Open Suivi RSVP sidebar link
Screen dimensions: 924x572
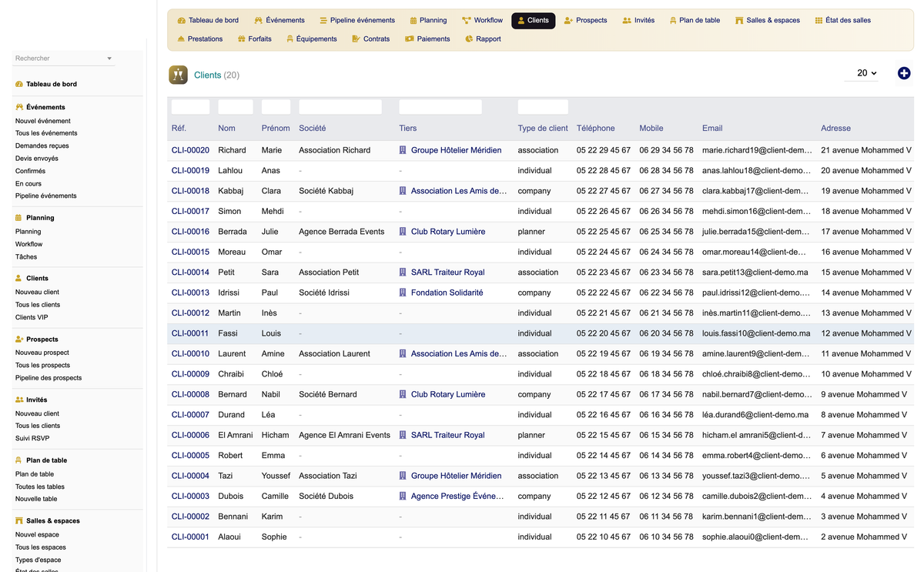pos(32,438)
